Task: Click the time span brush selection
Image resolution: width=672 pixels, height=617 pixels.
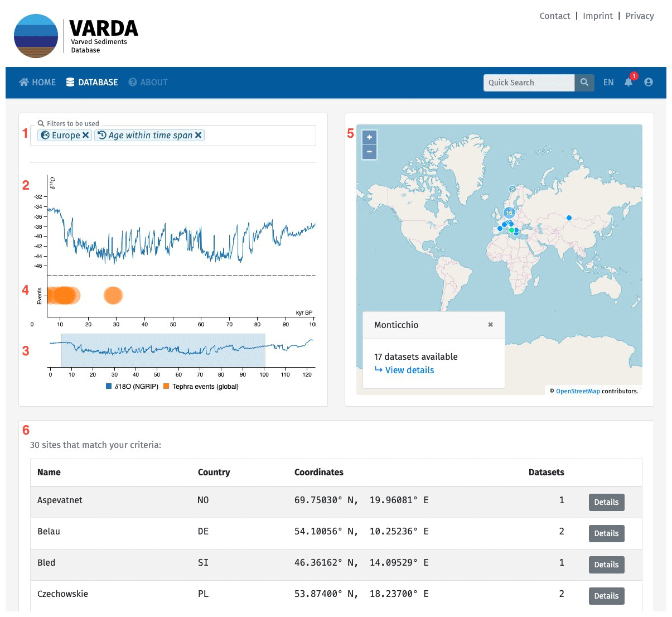Action: (163, 350)
